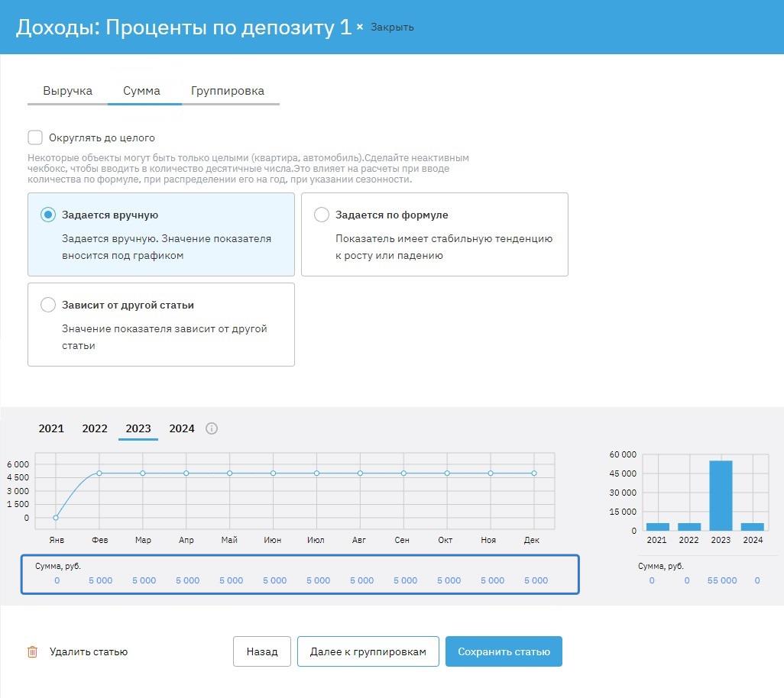Open the 'Группировка' tab
Screen dimensions: 784x698
[x=228, y=91]
